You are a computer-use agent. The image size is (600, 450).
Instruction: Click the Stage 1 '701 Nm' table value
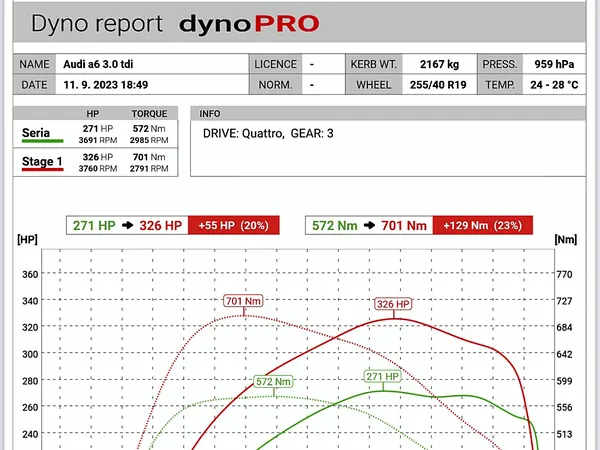pyautogui.click(x=149, y=157)
